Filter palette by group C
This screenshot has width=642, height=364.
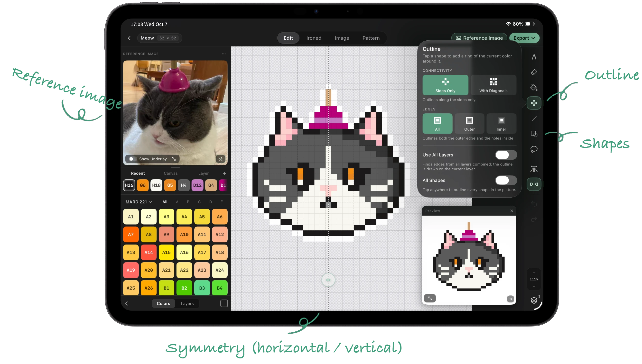pos(199,202)
